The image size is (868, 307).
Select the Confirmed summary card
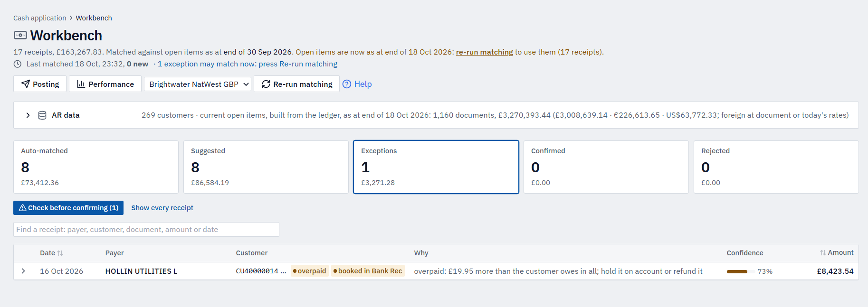coord(606,167)
